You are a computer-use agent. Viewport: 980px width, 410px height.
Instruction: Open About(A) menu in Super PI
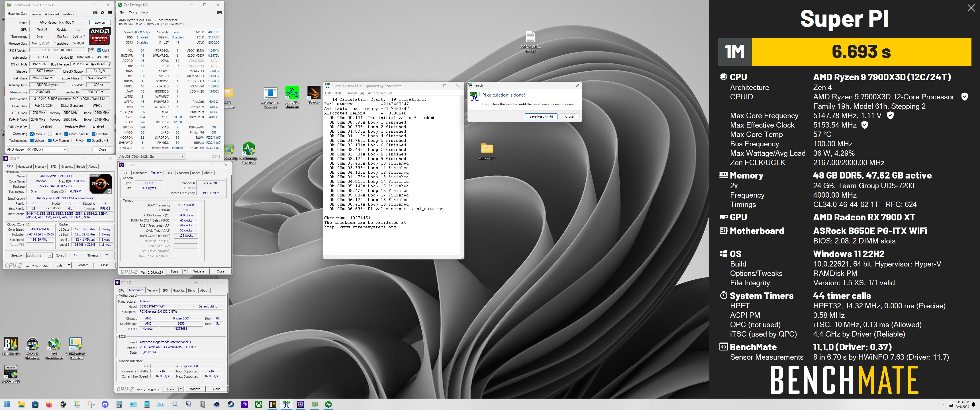356,93
